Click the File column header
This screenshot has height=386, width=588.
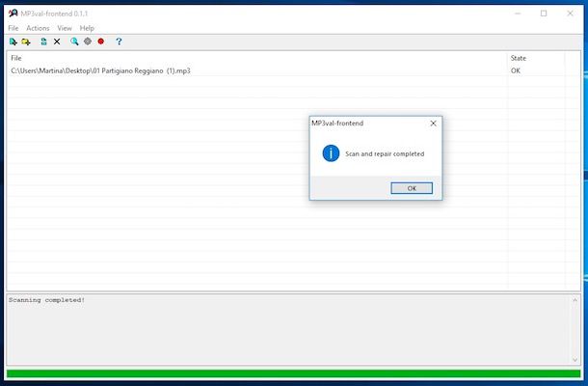[x=256, y=58]
